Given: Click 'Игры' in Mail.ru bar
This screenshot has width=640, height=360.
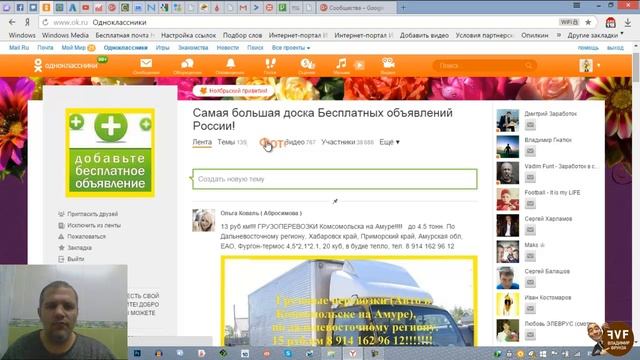Looking at the screenshot, I should [x=162, y=48].
